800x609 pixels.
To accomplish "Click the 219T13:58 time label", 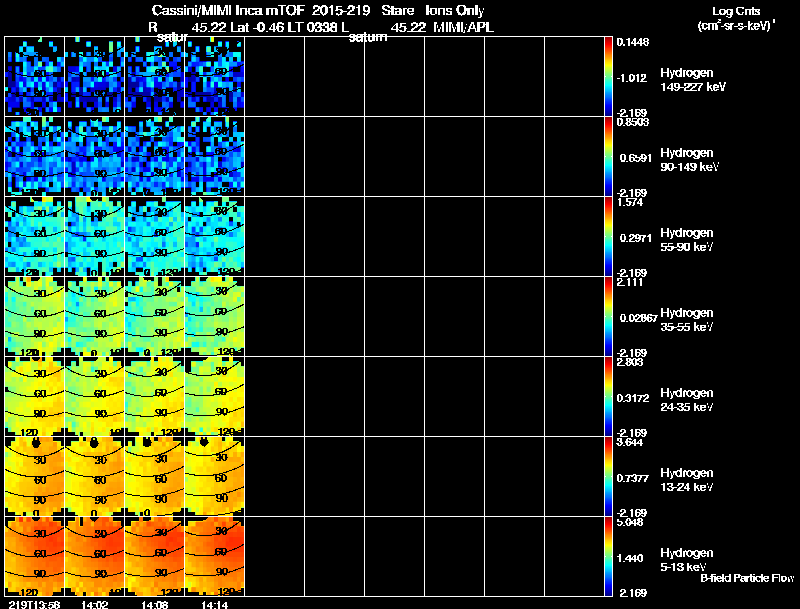I will coord(32,603).
